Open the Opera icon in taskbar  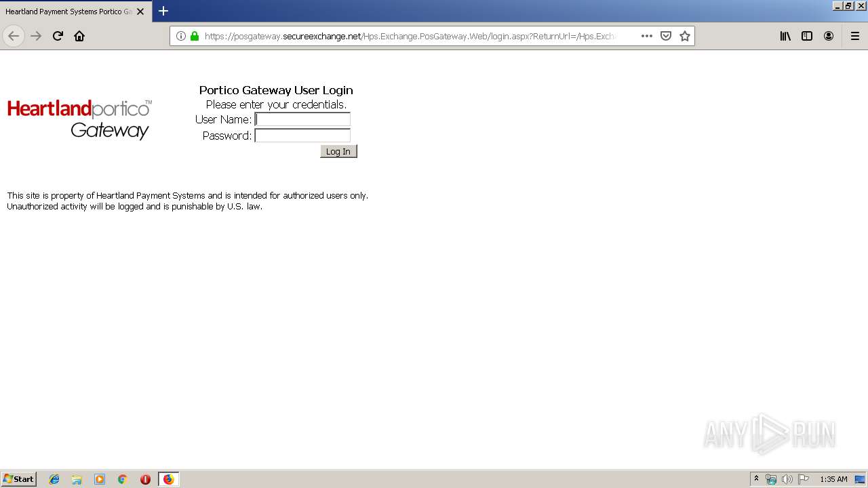point(145,479)
